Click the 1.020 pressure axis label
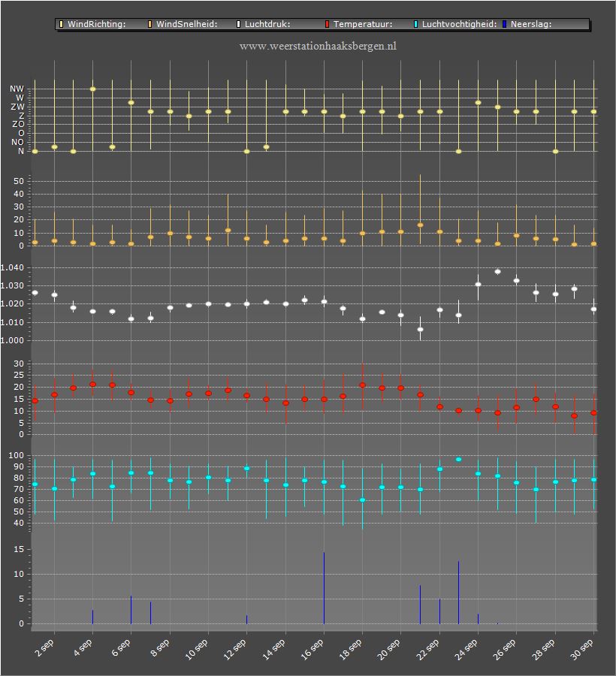616x676 pixels. [12, 304]
